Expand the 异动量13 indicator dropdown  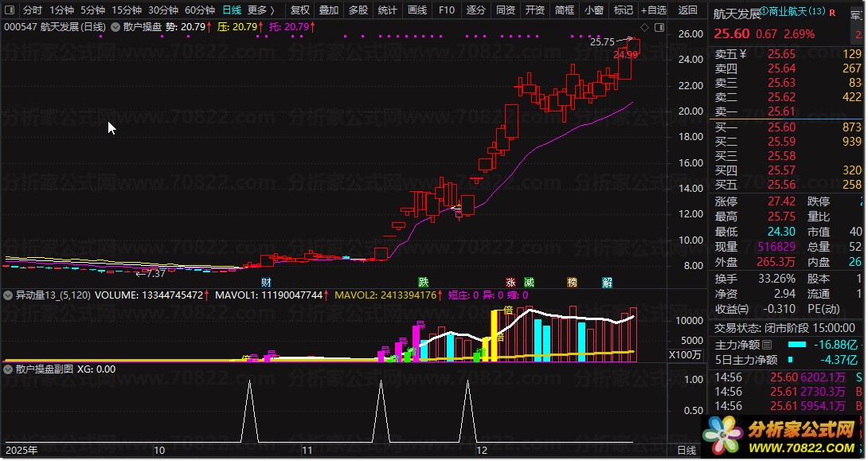[x=9, y=295]
